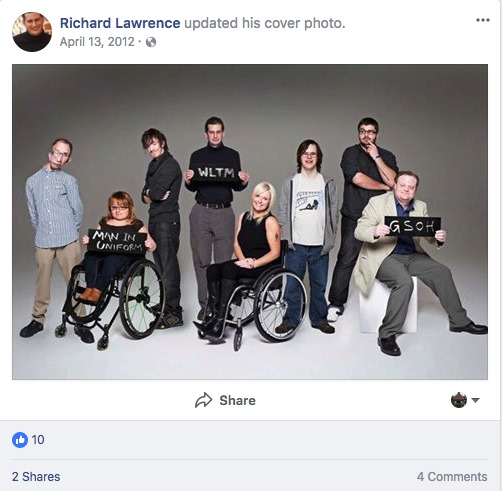
Task: Click the WLTM sign in the photo
Action: (x=216, y=173)
